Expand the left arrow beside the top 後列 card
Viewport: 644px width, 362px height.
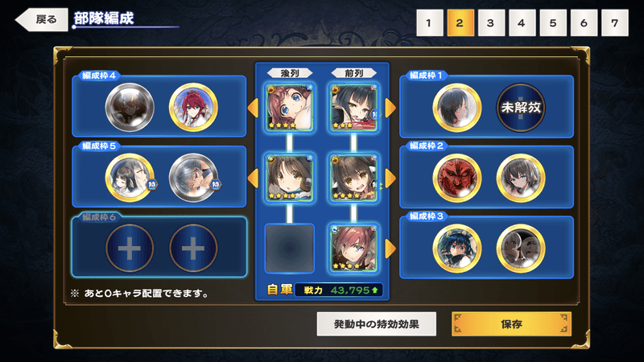point(253,108)
